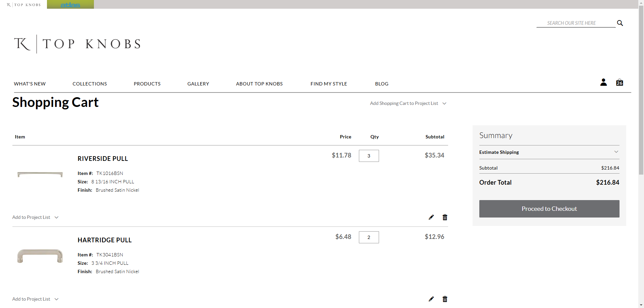Click the $12.96 subtotal value
644x308 pixels.
[434, 237]
